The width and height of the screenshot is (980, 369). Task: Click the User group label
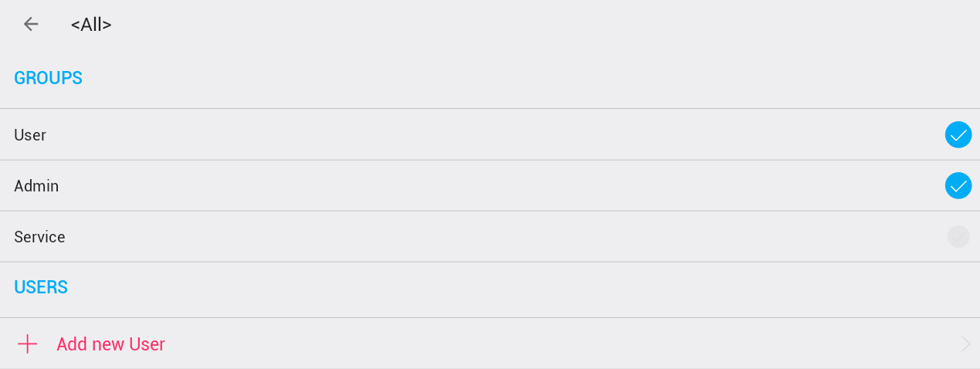(x=30, y=135)
